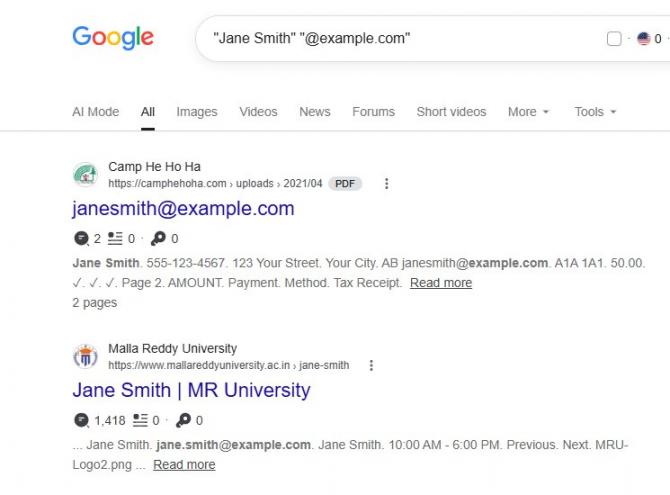Tick the checkbox in the search bar
The height and width of the screenshot is (495, 670).
(x=614, y=39)
